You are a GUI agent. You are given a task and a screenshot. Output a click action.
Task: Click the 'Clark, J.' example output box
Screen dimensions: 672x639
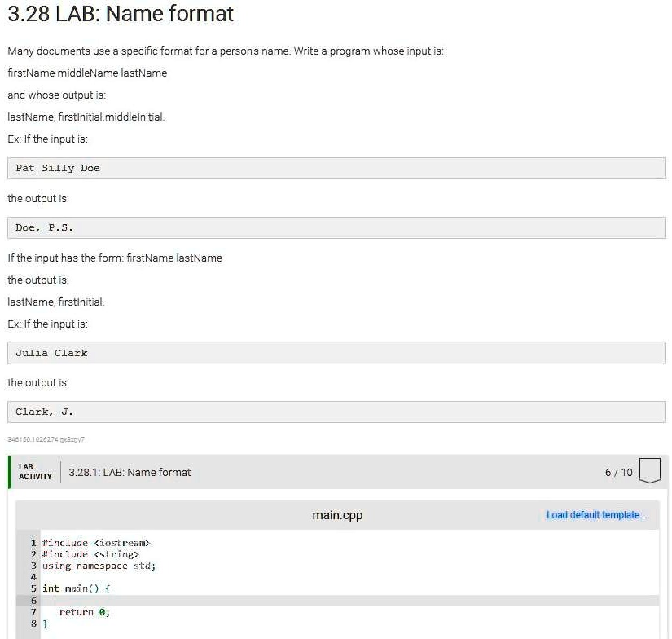click(336, 412)
